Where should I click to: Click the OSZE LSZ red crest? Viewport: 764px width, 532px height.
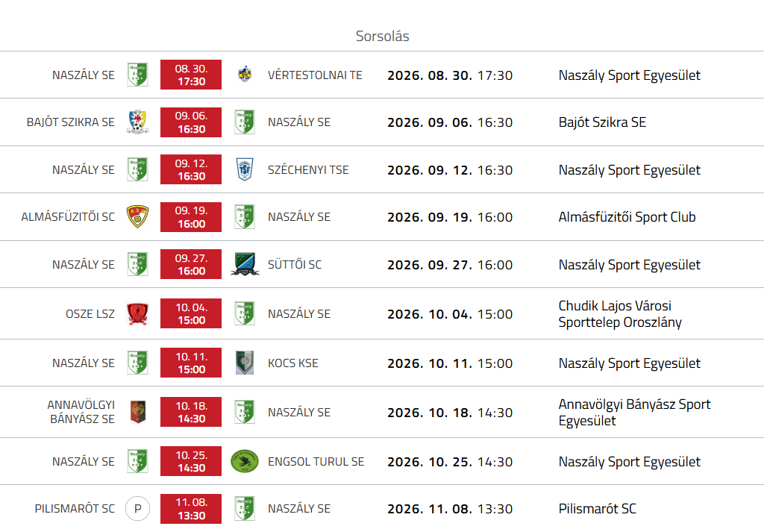pos(138,313)
